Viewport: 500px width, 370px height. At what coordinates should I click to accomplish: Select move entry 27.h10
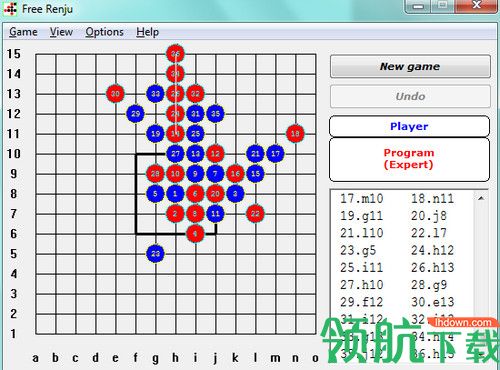[x=362, y=285]
